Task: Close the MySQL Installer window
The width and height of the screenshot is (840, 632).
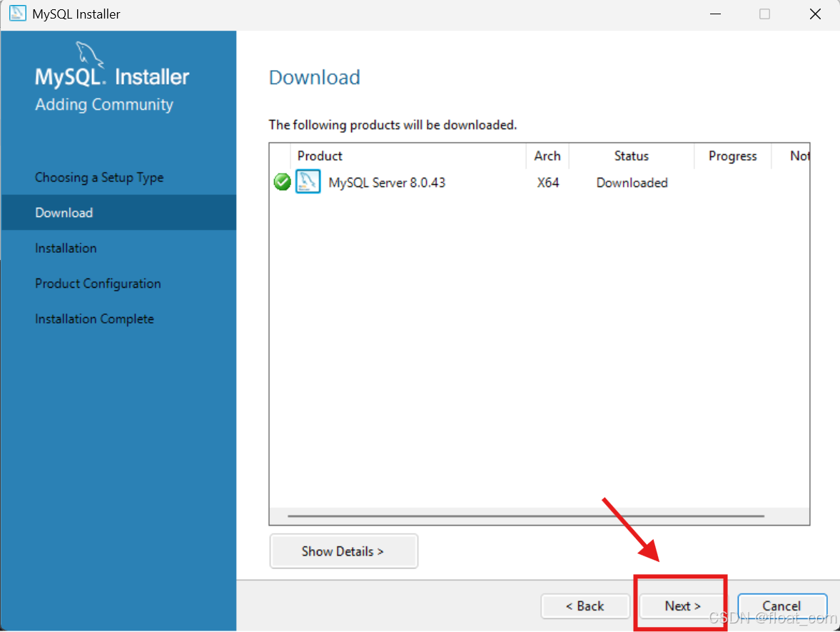Action: 815,14
